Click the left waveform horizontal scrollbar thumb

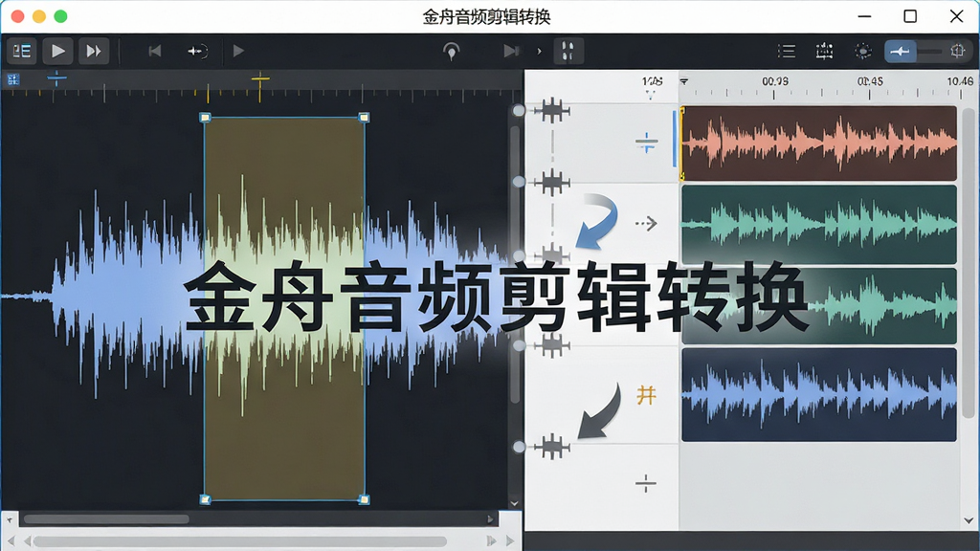tap(106, 519)
